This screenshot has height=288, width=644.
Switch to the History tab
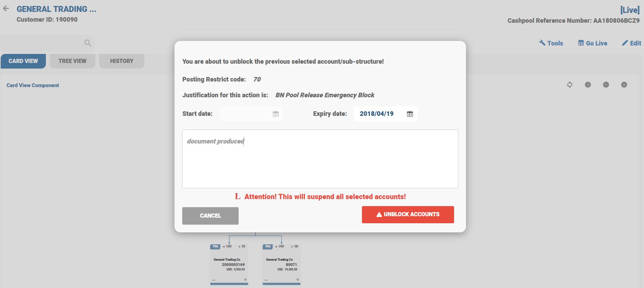point(122,61)
